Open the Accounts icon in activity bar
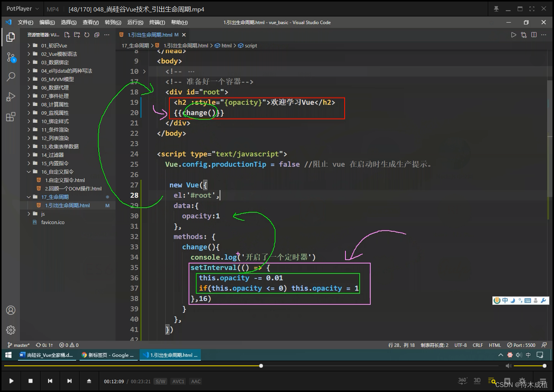This screenshot has height=392, width=554. click(x=11, y=310)
